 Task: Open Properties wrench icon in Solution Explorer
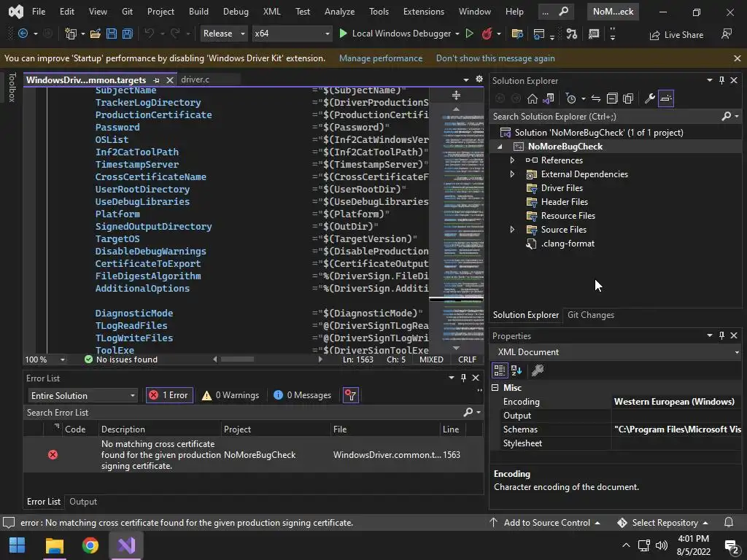(649, 98)
